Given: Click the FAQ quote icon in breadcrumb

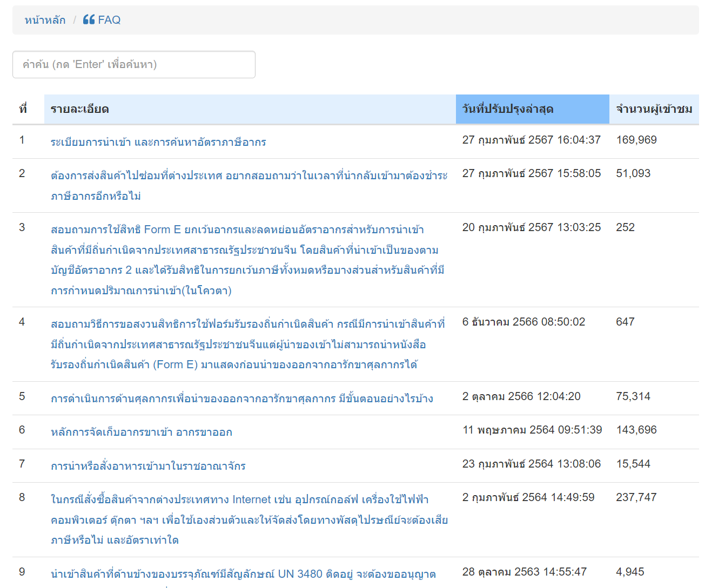Looking at the screenshot, I should click(x=89, y=20).
